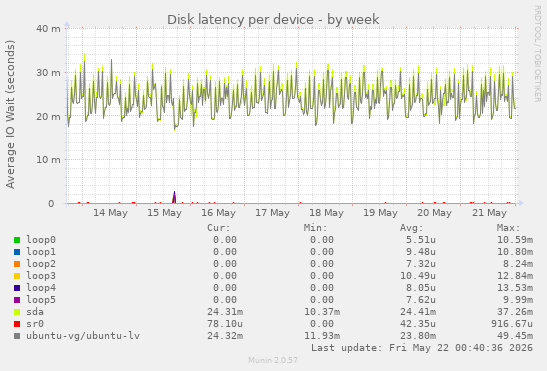Click the 19 May x-axis date label
The image size is (547, 371).
click(381, 213)
